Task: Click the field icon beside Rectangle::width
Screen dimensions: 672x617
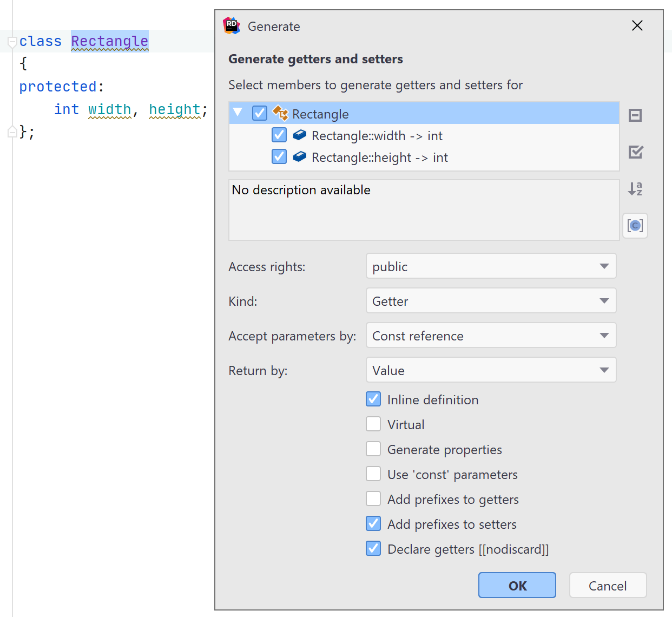Action: (299, 135)
